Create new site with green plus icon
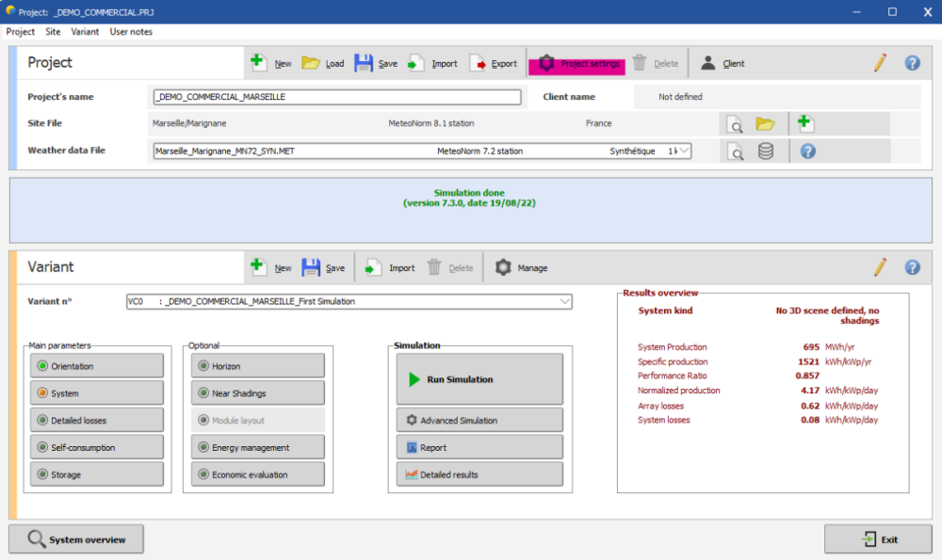The image size is (942, 560). coord(804,123)
